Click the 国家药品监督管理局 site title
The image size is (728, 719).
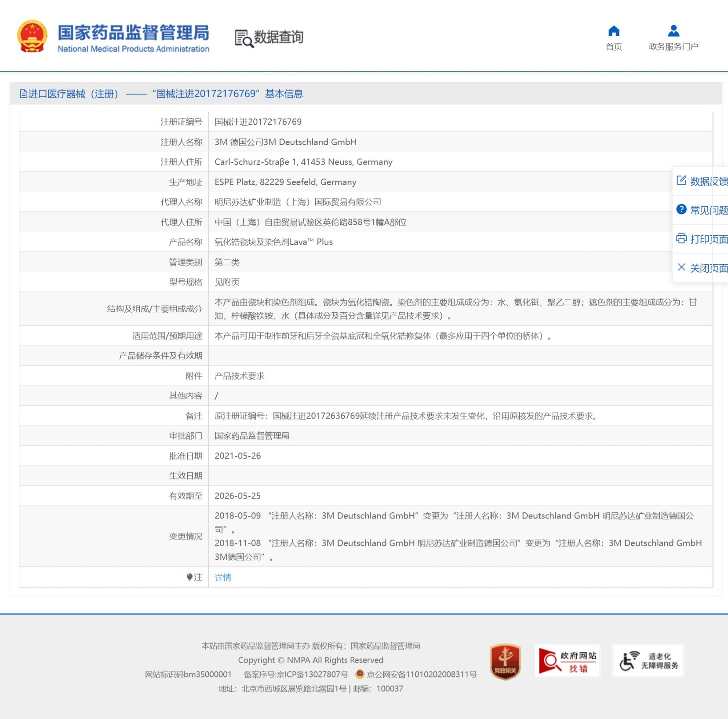(133, 33)
